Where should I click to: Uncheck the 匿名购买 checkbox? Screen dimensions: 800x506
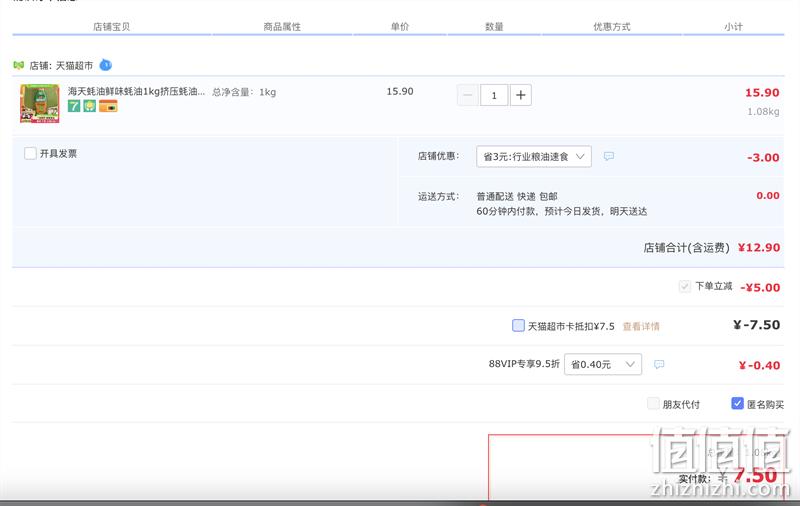pyautogui.click(x=737, y=403)
